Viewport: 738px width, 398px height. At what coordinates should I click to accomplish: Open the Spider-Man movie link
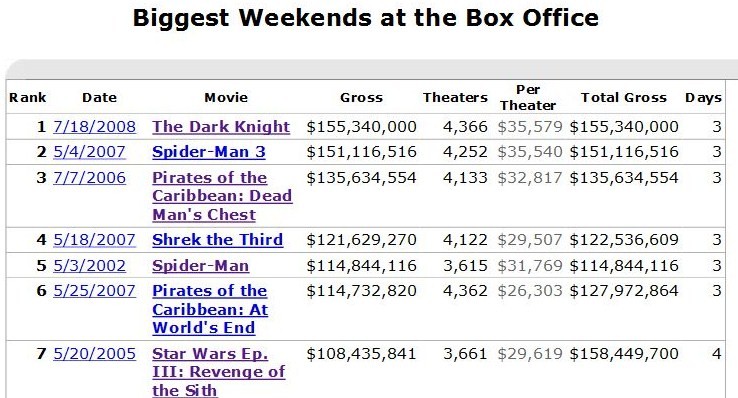201,265
